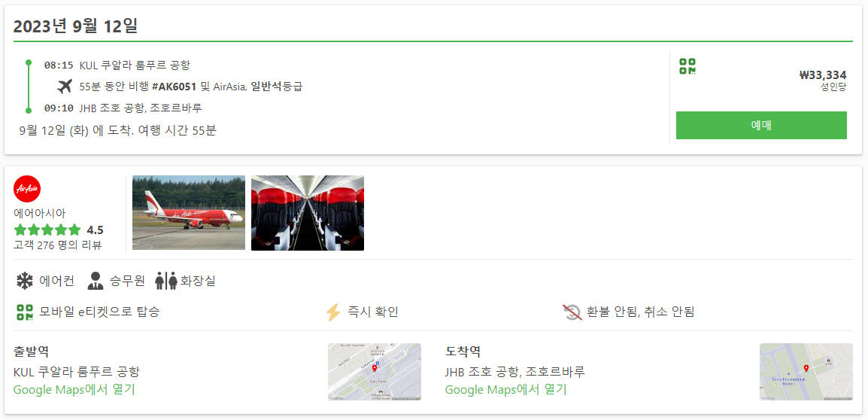The height and width of the screenshot is (420, 868).
Task: Open the cabin interior seats photo
Action: pyautogui.click(x=308, y=213)
